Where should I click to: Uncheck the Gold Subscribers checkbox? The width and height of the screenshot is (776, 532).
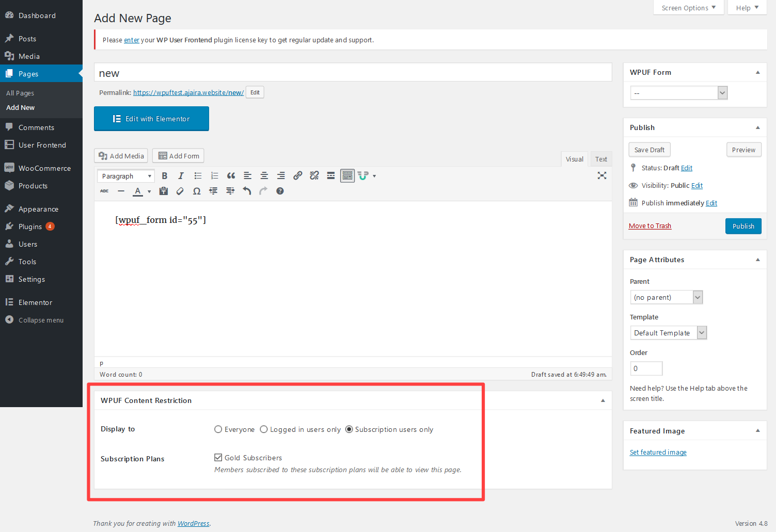click(218, 458)
